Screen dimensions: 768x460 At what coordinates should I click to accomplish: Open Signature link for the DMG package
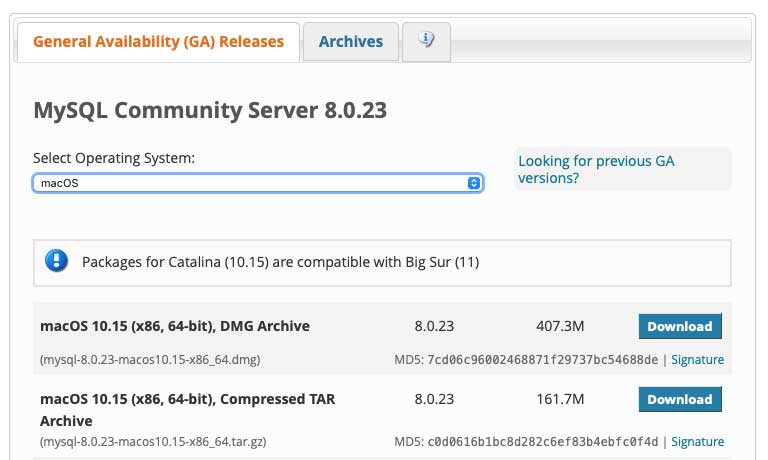697,360
